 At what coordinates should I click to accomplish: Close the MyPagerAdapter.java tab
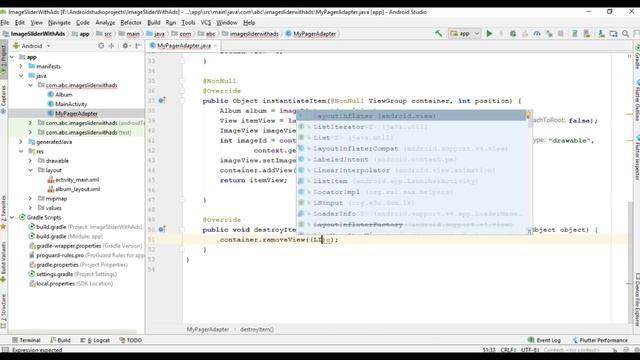216,45
